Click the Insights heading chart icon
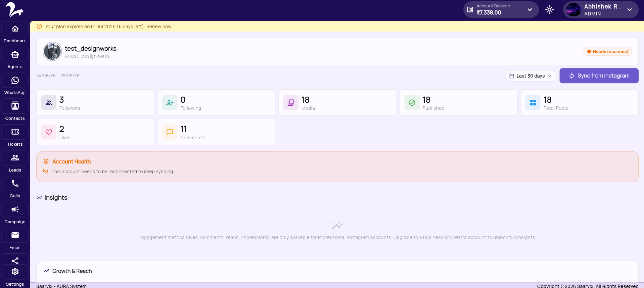The height and width of the screenshot is (288, 644). 39,197
